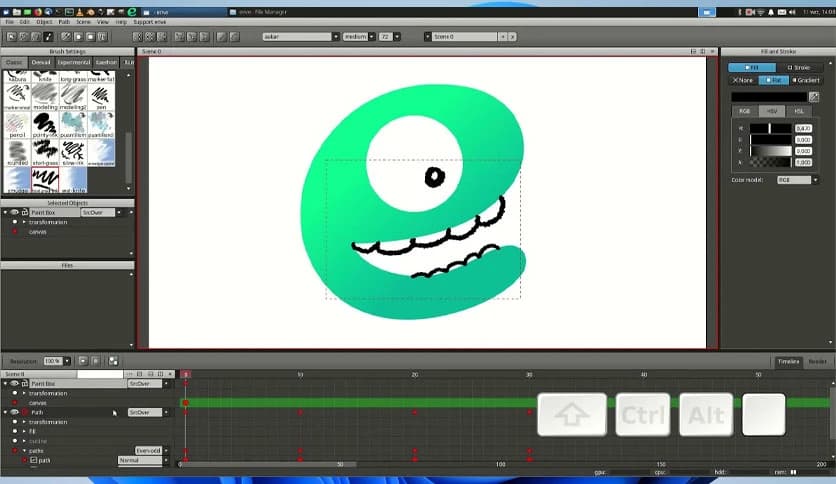
Task: Click the H hue slider bar
Action: 771,128
